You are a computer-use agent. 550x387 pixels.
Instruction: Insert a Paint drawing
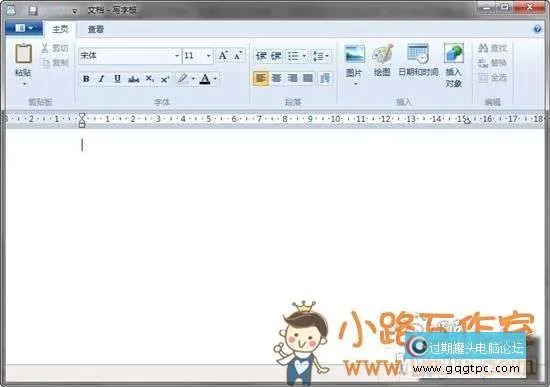click(x=382, y=60)
